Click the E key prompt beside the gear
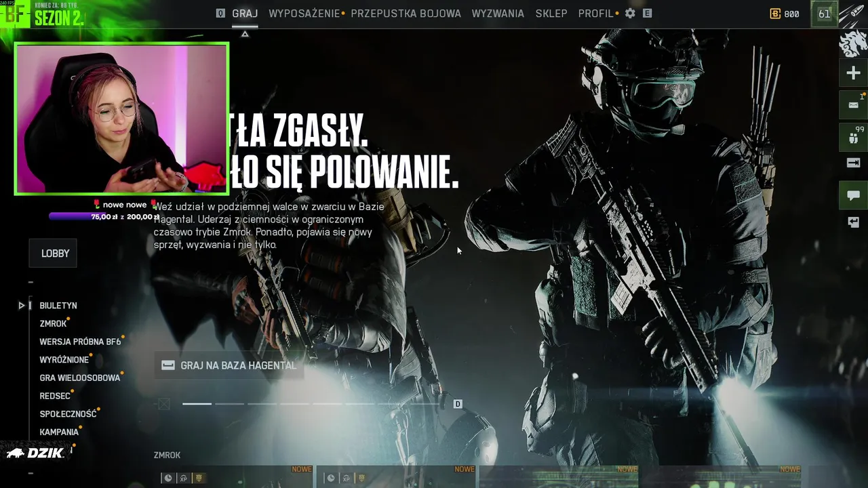Image resolution: width=868 pixels, height=488 pixels. 647,14
